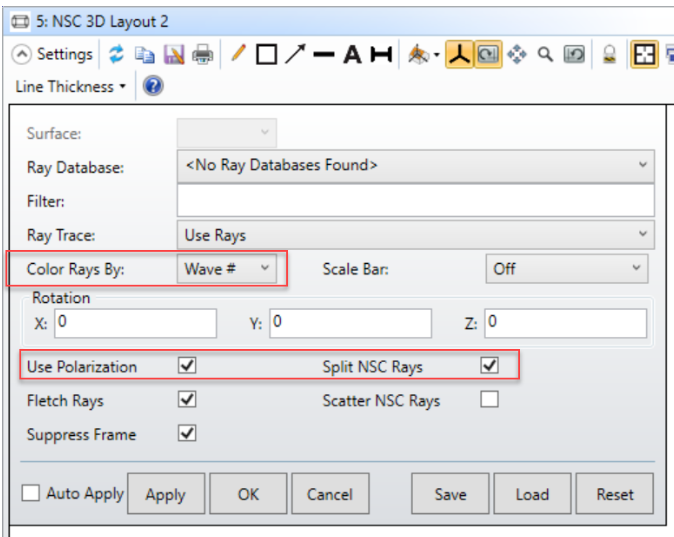The width and height of the screenshot is (674, 537).
Task: Click the refresh update icon
Action: 116,54
